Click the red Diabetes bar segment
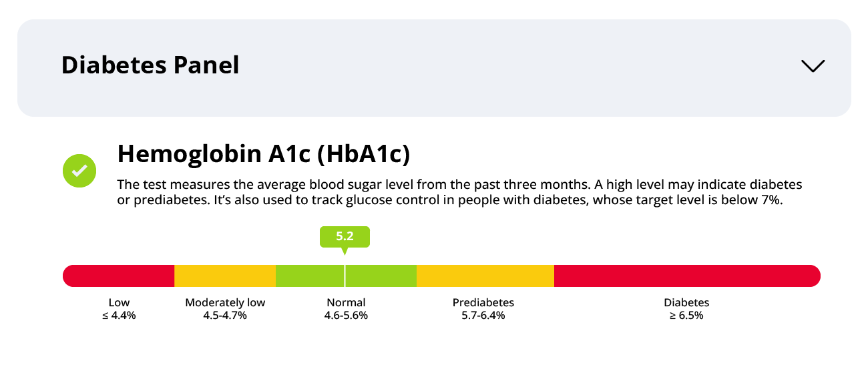 [686, 276]
